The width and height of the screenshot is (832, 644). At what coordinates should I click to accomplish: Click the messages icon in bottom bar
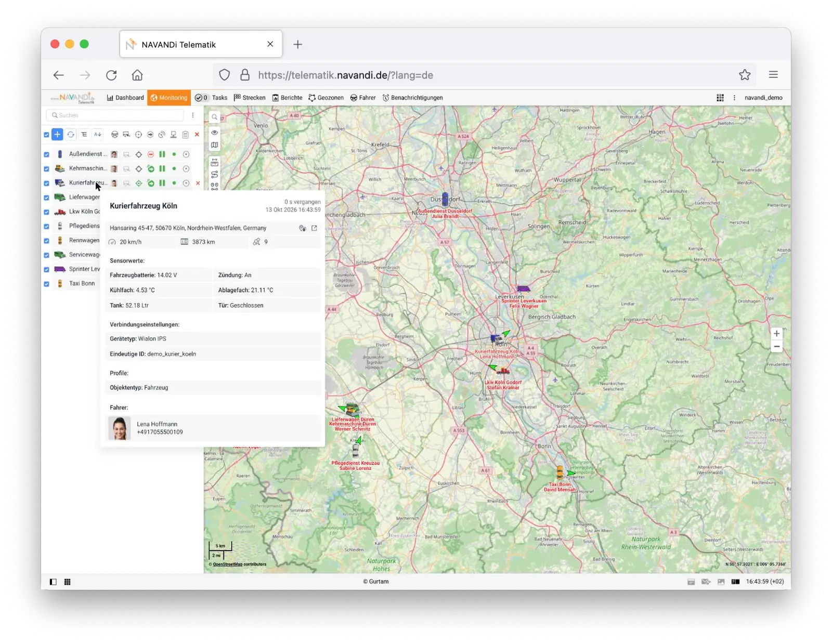(x=706, y=582)
